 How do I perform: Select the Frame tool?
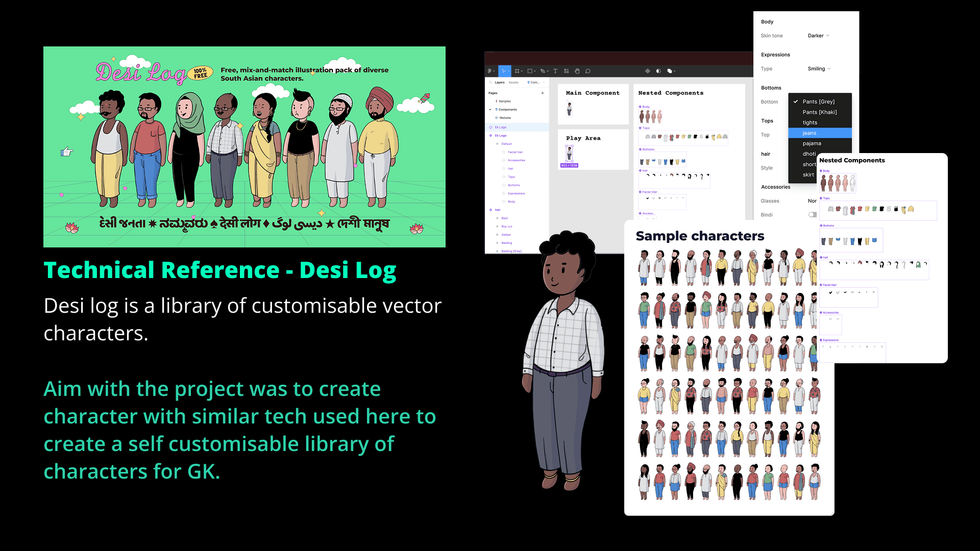coord(518,71)
